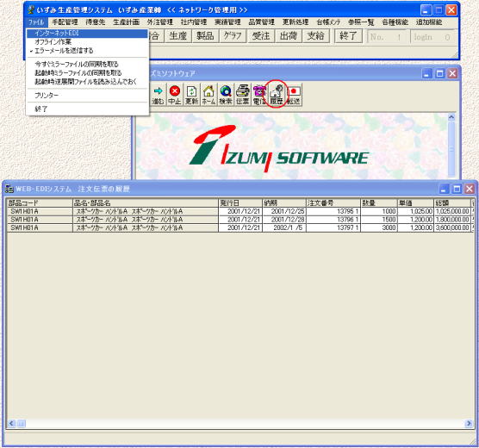The width and height of the screenshot is (479, 448).
Task: Go to the ホーム home icon
Action: pos(208,95)
